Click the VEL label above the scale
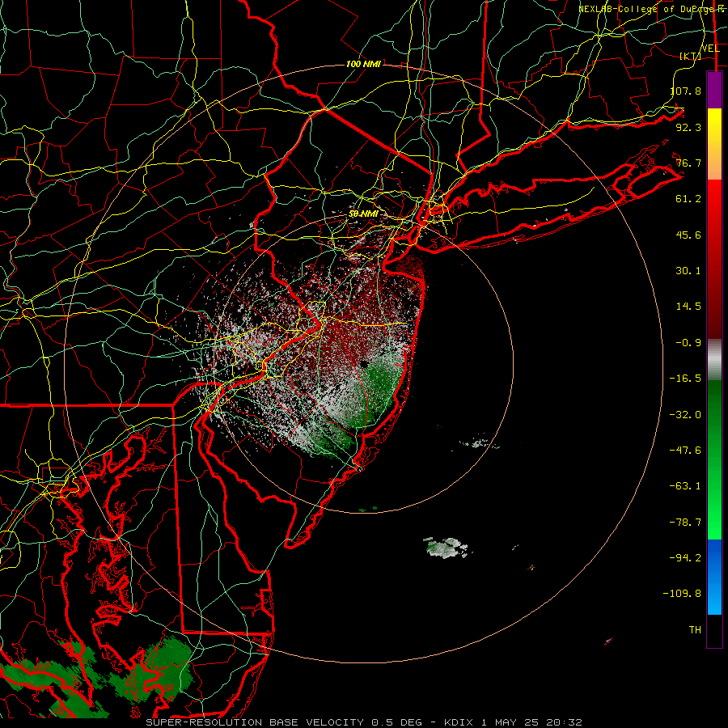Viewport: 728px width, 728px height. tap(710, 49)
